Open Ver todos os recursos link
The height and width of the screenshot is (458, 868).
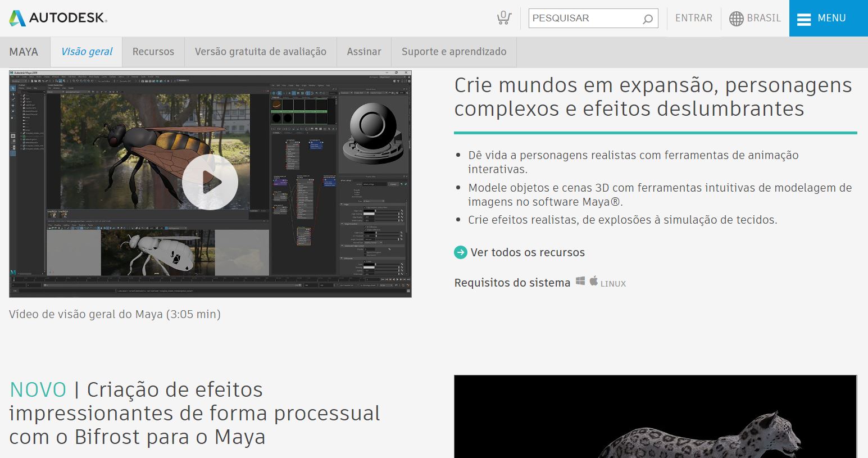tap(528, 252)
